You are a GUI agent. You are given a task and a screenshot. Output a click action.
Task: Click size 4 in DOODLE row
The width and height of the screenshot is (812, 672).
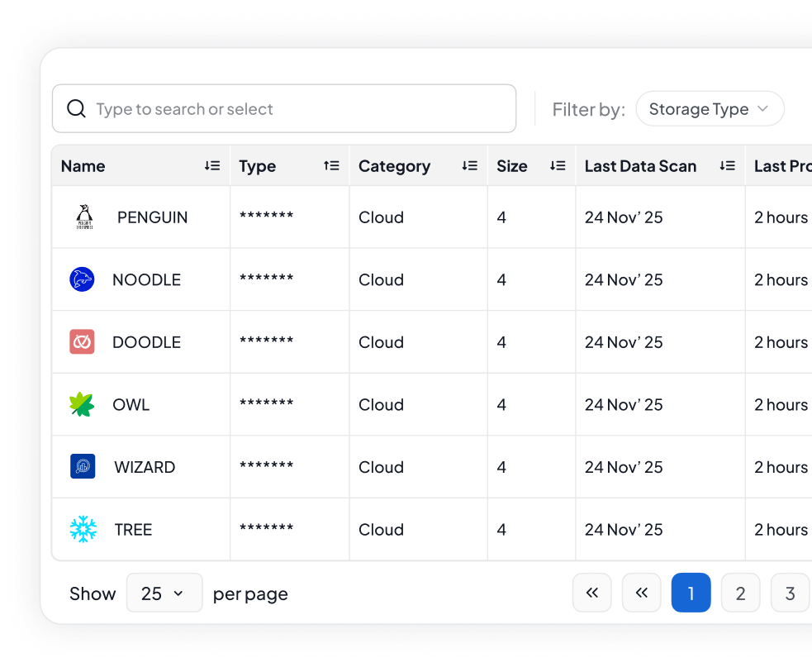501,342
